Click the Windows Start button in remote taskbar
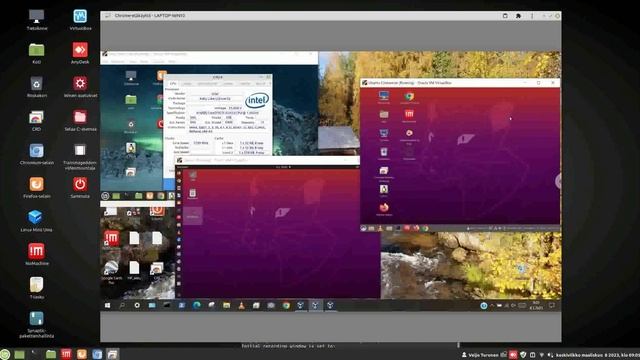This screenshot has height=360, width=640. click(x=107, y=305)
